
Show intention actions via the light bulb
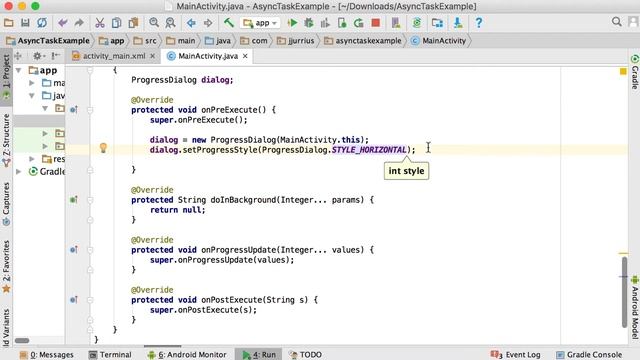(103, 148)
